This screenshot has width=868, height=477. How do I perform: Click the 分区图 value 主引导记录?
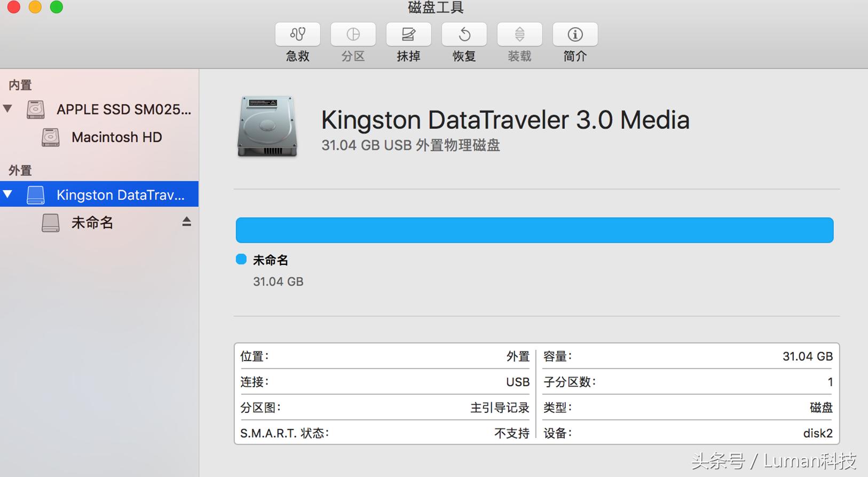coord(500,408)
